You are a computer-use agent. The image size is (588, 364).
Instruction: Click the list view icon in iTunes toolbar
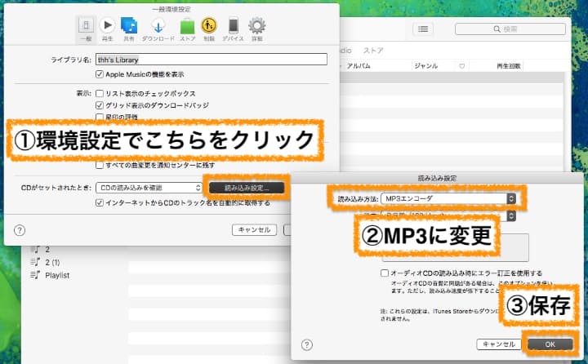tap(422, 29)
